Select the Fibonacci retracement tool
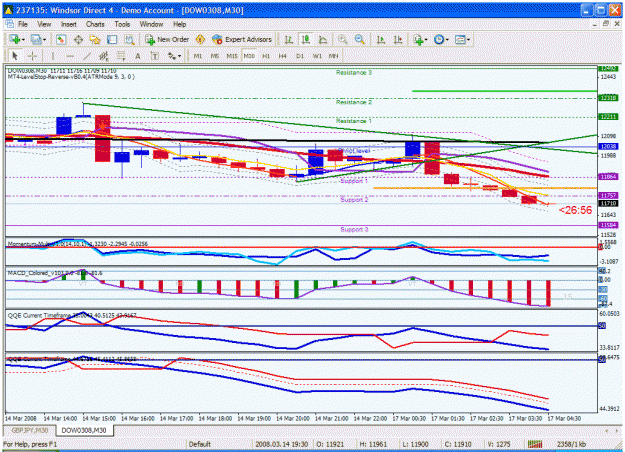This screenshot has width=625, height=452. click(x=121, y=56)
